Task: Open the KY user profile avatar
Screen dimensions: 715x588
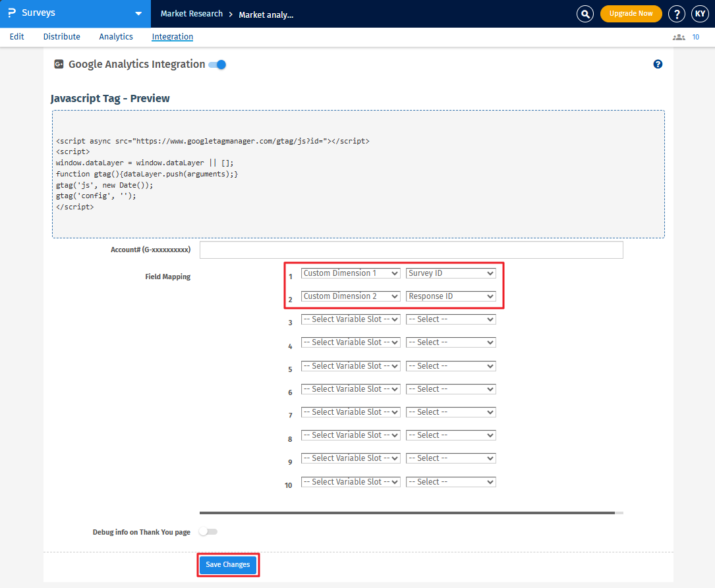Action: [x=700, y=14]
